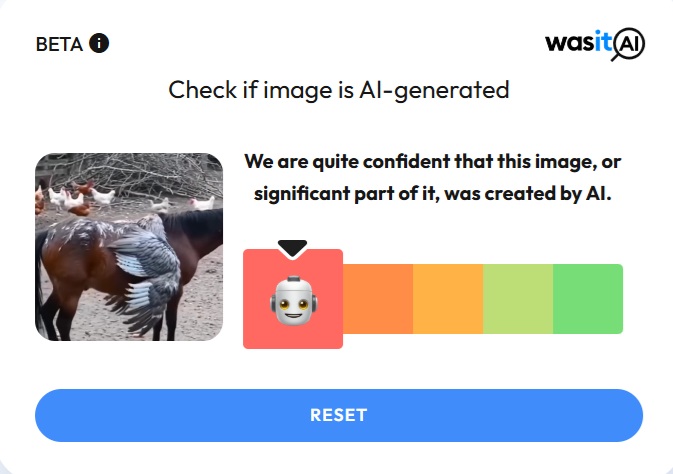The width and height of the screenshot is (673, 474).
Task: Select the amber yellow scale segment
Action: [x=448, y=299]
